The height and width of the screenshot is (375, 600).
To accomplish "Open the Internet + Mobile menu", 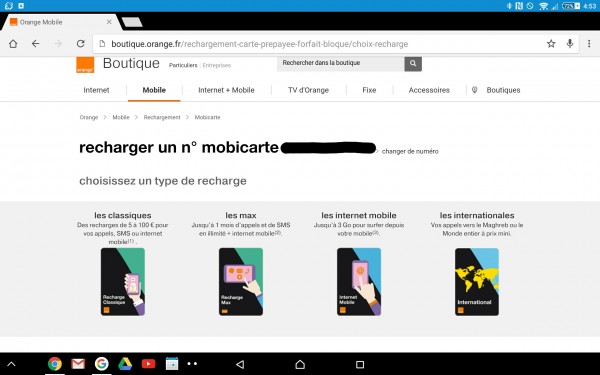I will click(x=226, y=90).
